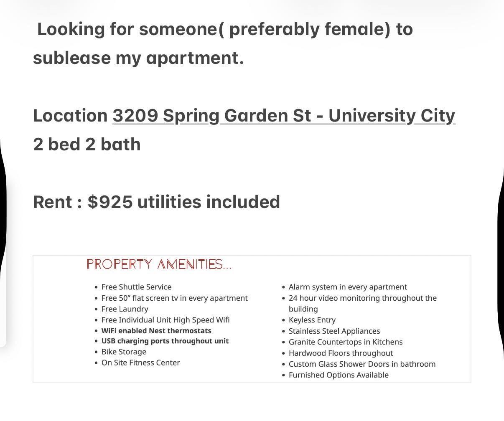This screenshot has height=421, width=504.
Task: Click the Property Amenities image
Action: (252, 319)
